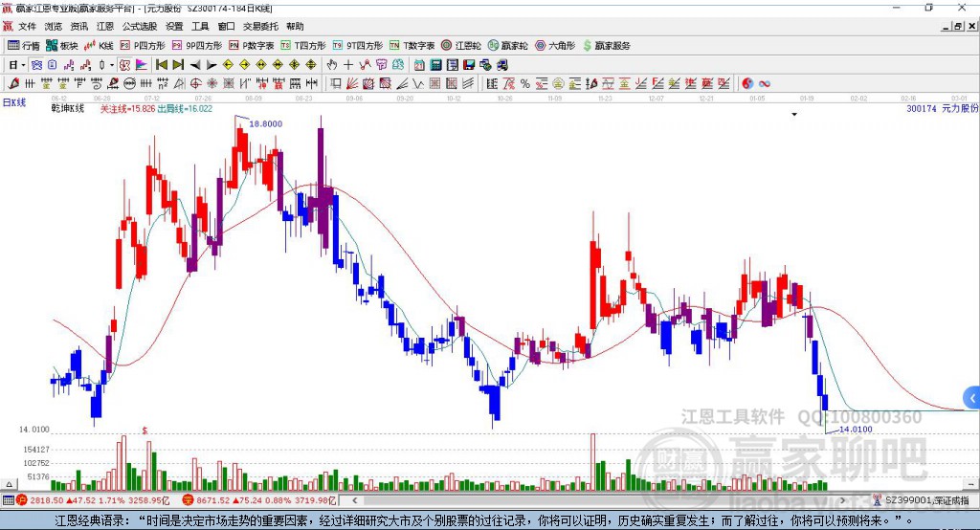980x530 pixels.
Task: Click the red $ marker above volume bars
Action: (x=145, y=431)
